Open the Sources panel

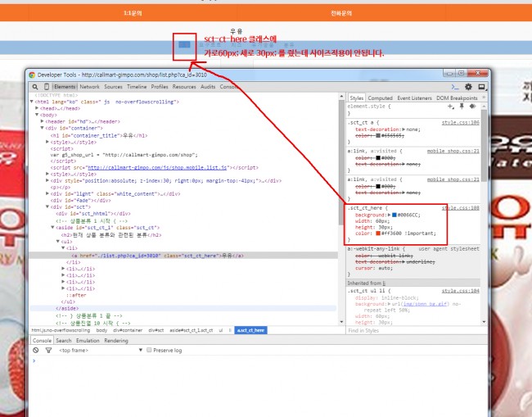point(113,87)
